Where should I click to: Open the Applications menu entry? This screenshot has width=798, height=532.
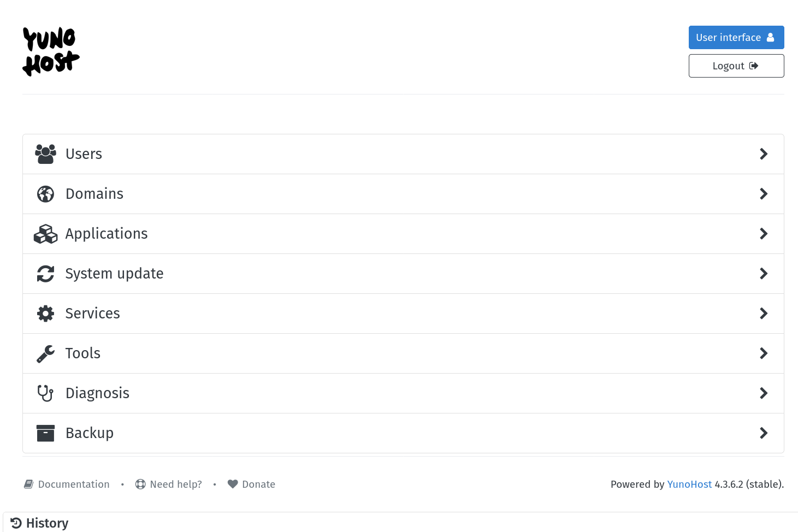tap(107, 234)
